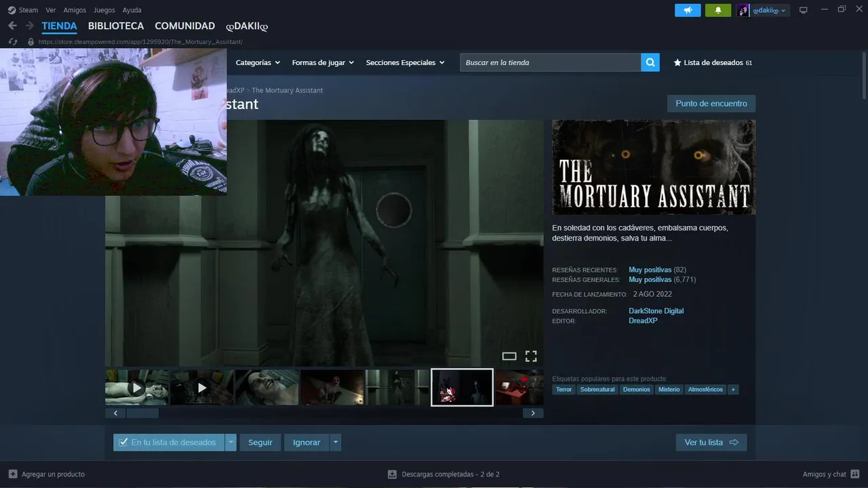Screen dimensions: 868x488
Task: Open the Amigos menu
Action: (75, 10)
